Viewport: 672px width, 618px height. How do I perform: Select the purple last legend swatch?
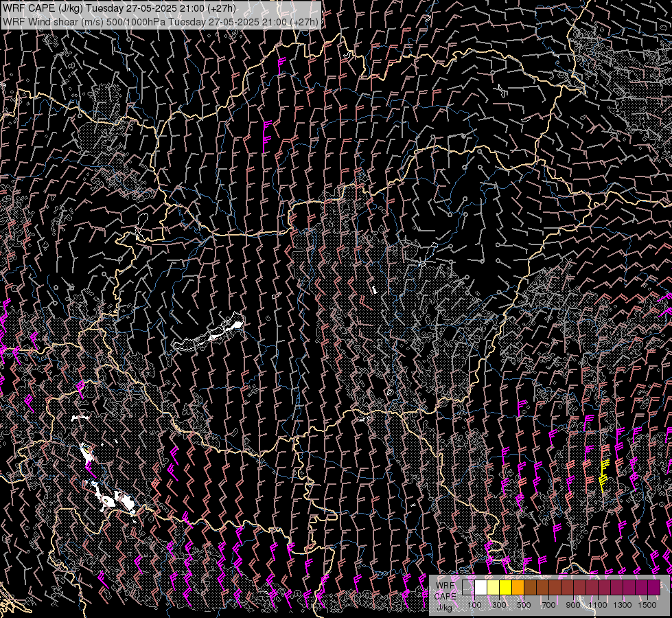[x=654, y=587]
